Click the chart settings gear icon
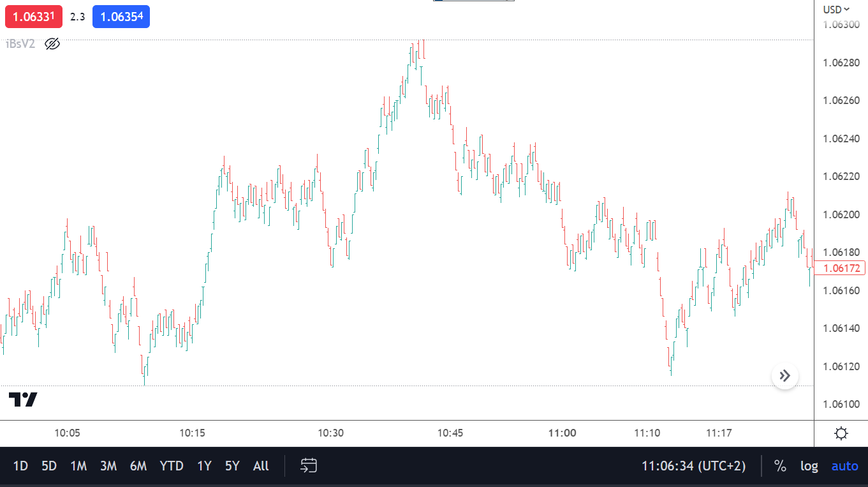868x487 pixels. [841, 434]
